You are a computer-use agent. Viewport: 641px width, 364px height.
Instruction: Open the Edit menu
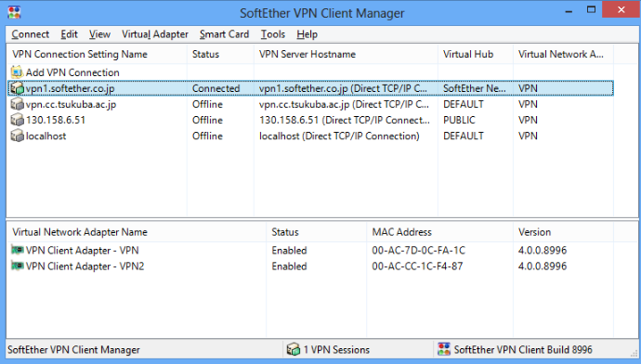pos(69,34)
